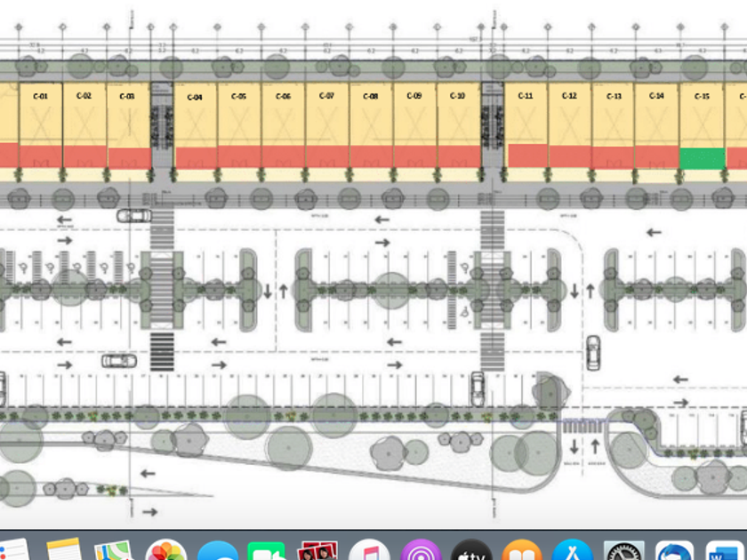This screenshot has height=560, width=747.
Task: Click the green area in unit C-15
Action: coord(703,158)
